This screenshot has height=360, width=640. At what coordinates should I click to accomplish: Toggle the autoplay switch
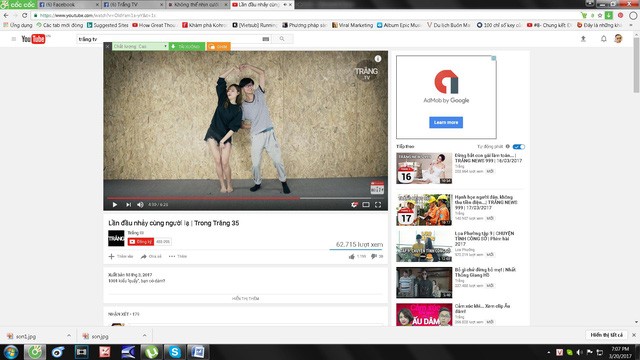(x=519, y=147)
